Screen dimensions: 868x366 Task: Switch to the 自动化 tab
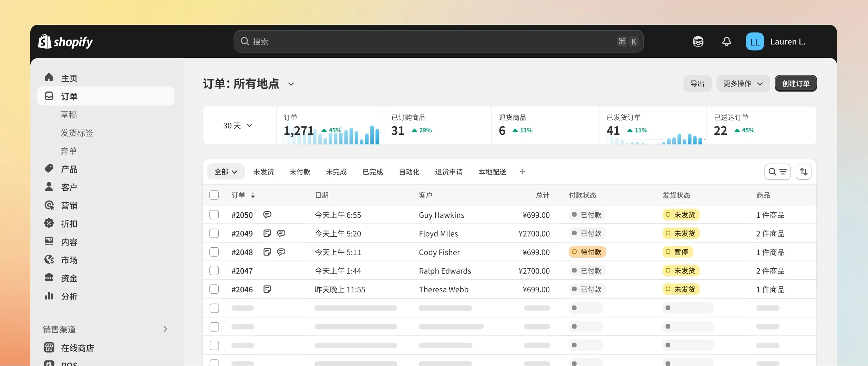coord(409,172)
